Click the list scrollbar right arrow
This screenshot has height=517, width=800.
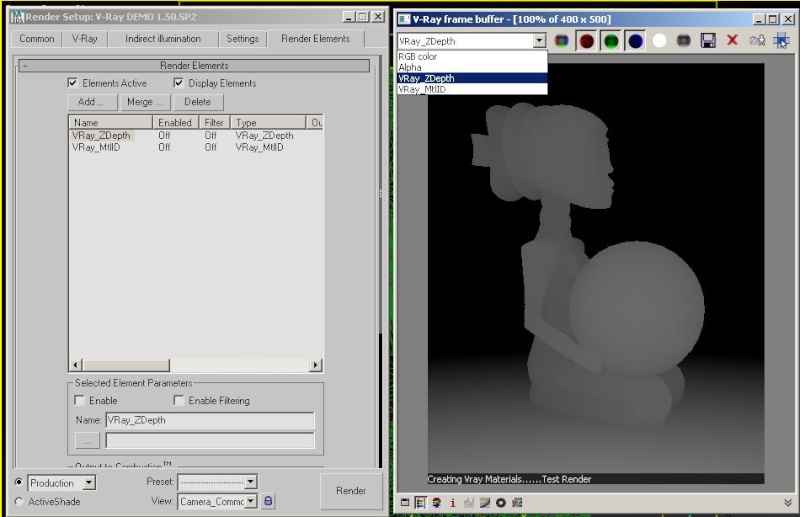pyautogui.click(x=316, y=365)
